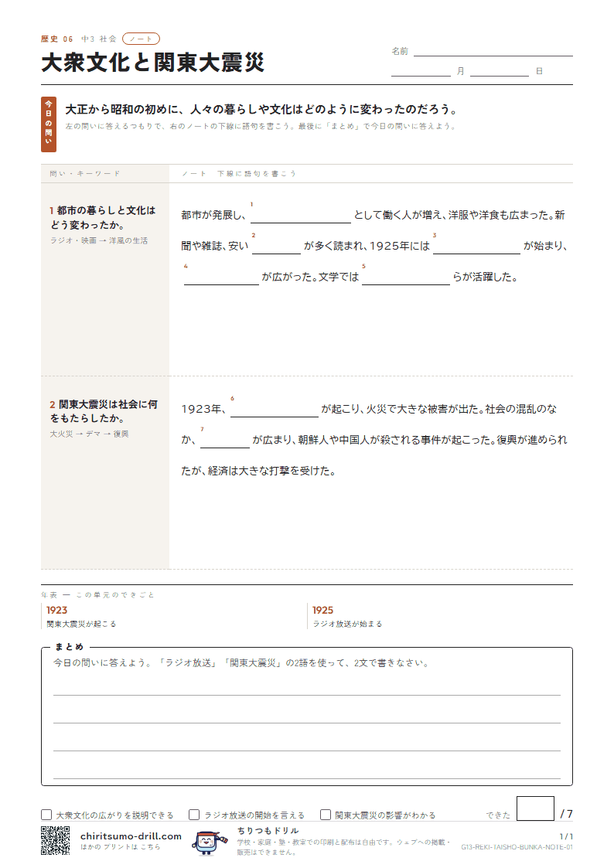Click the red 今日の問い vertical label
The width and height of the screenshot is (614, 868).
point(49,124)
